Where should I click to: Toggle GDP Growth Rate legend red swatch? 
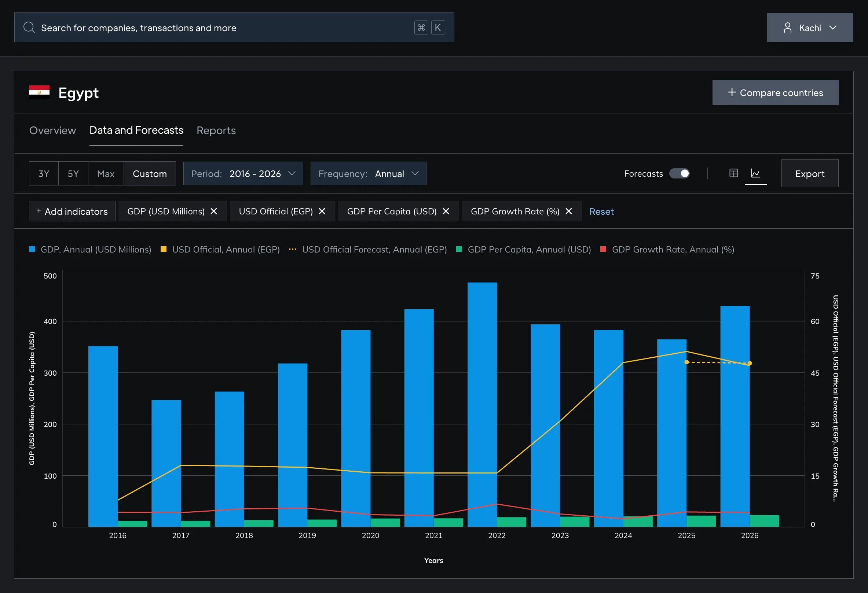pyautogui.click(x=603, y=249)
